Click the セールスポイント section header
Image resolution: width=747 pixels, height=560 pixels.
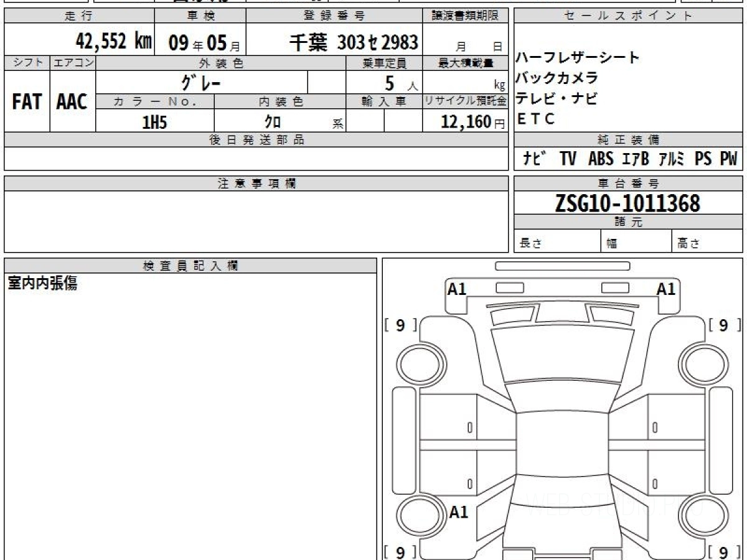[628, 16]
